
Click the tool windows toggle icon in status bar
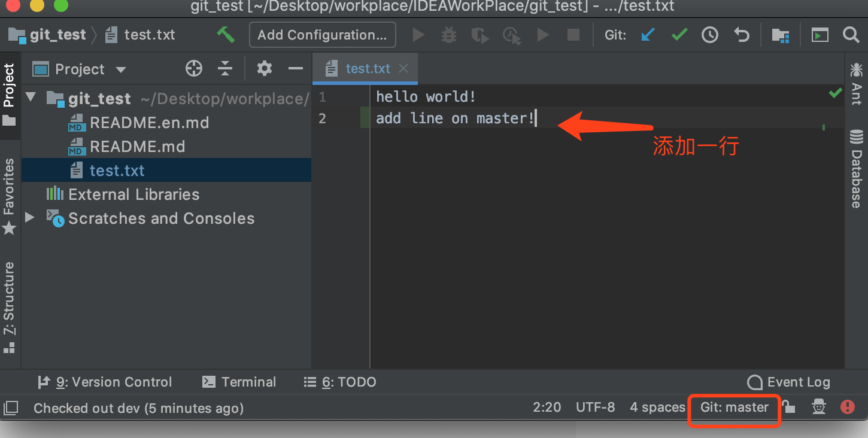click(x=11, y=408)
